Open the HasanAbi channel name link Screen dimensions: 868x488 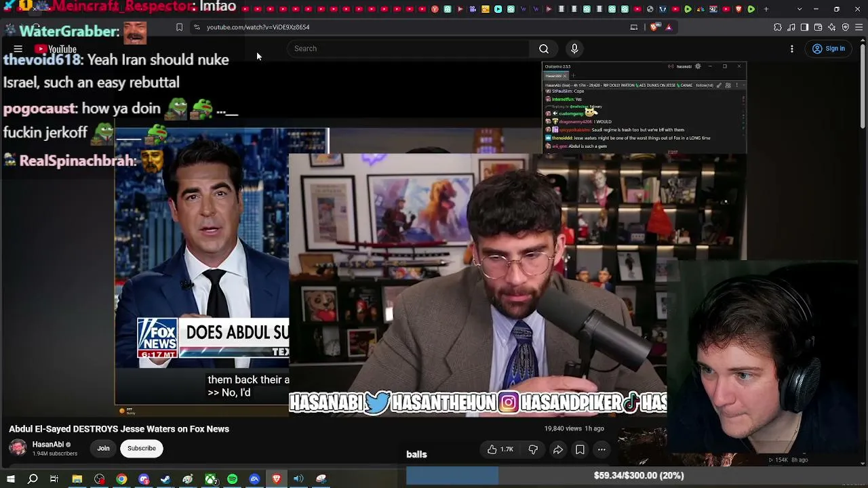[48, 445]
